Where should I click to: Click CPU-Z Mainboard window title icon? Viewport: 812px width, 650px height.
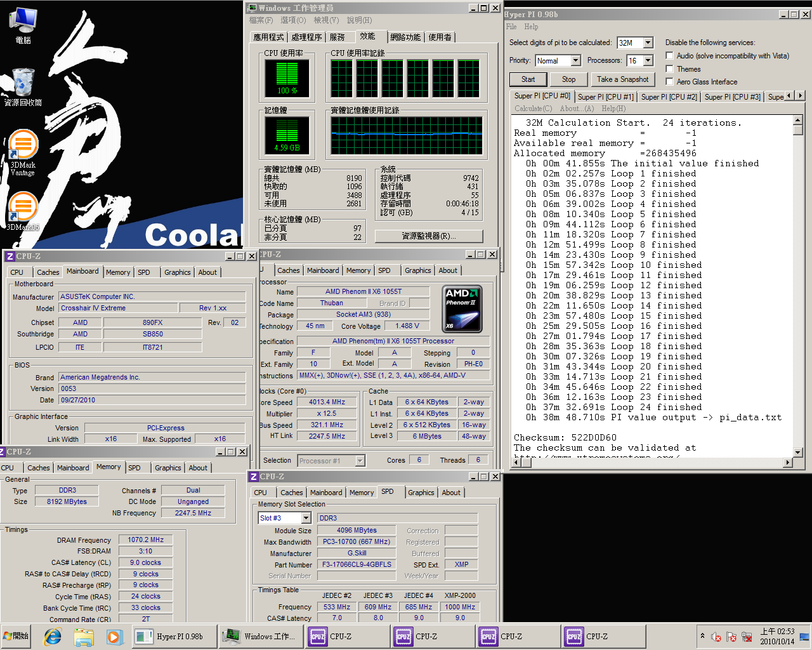tap(10, 256)
